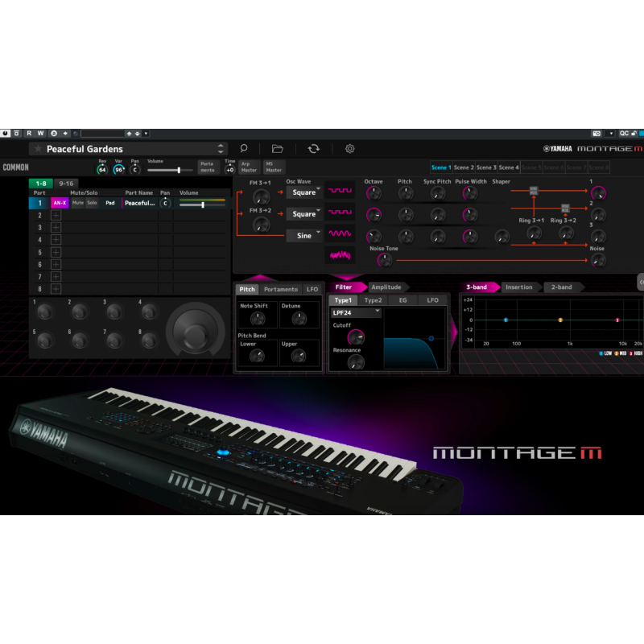This screenshot has height=644, width=644.
Task: Add a part in row 4 plus icon
Action: coord(56,240)
